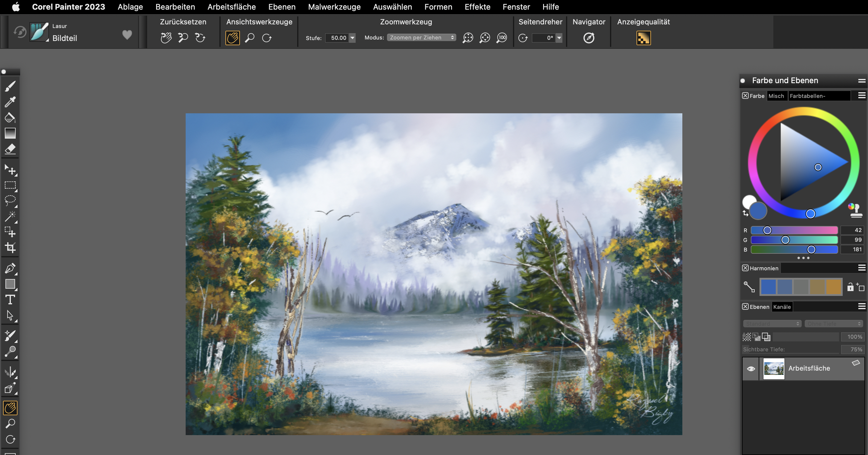The width and height of the screenshot is (868, 455).
Task: Click the orange harmony color swatch
Action: coord(834,287)
